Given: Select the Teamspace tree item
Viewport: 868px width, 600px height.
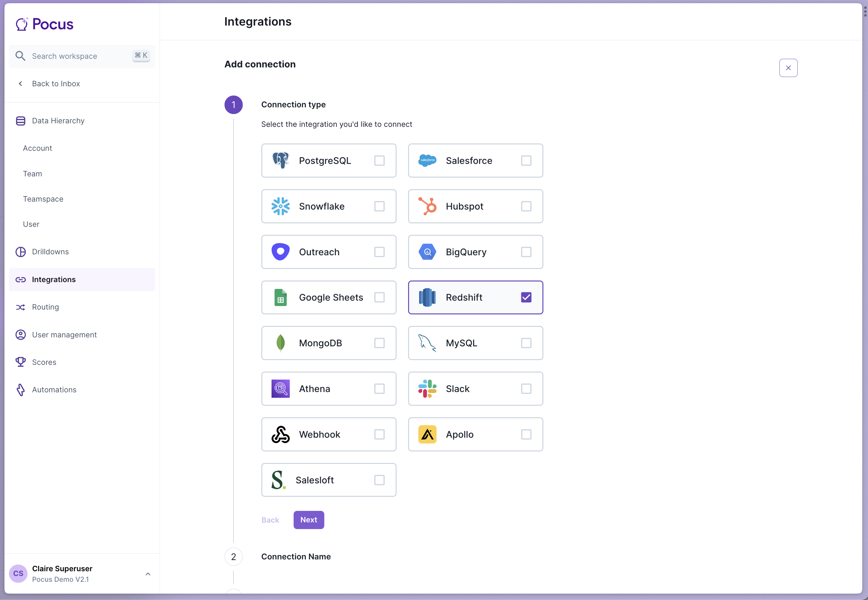Looking at the screenshot, I should pyautogui.click(x=43, y=199).
